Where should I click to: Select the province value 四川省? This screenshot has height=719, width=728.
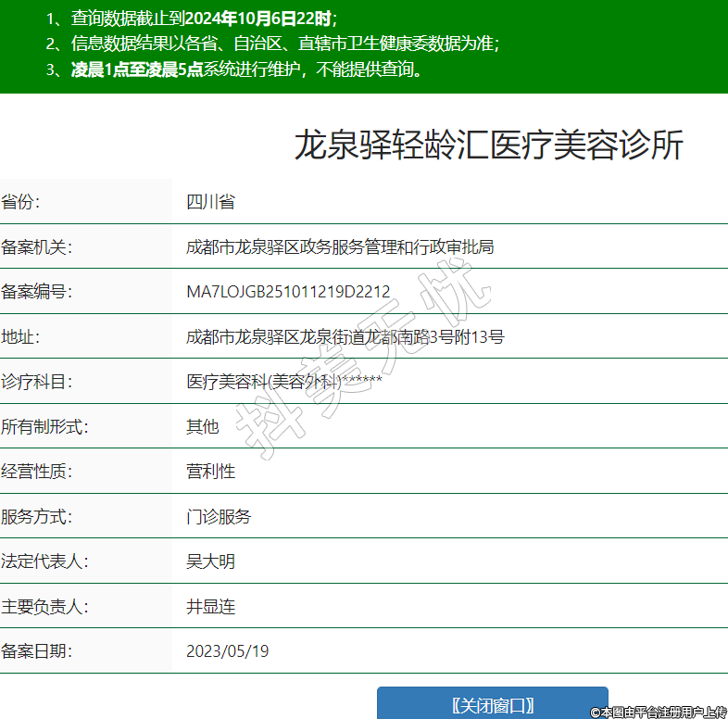[x=210, y=202]
